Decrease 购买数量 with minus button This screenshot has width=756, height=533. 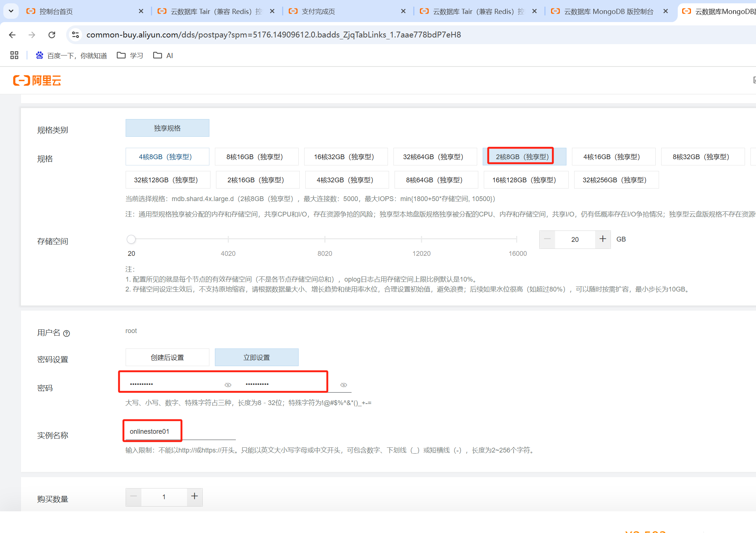coord(133,497)
